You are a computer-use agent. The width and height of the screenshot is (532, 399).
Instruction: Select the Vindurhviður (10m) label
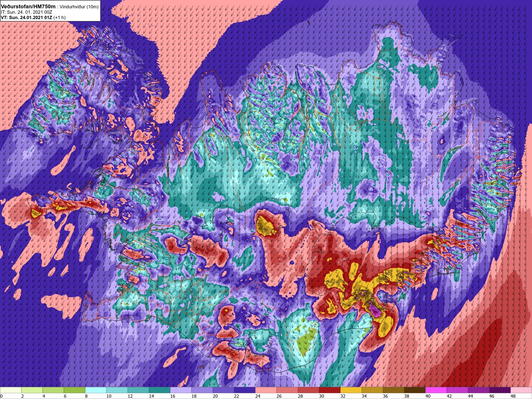pos(79,7)
